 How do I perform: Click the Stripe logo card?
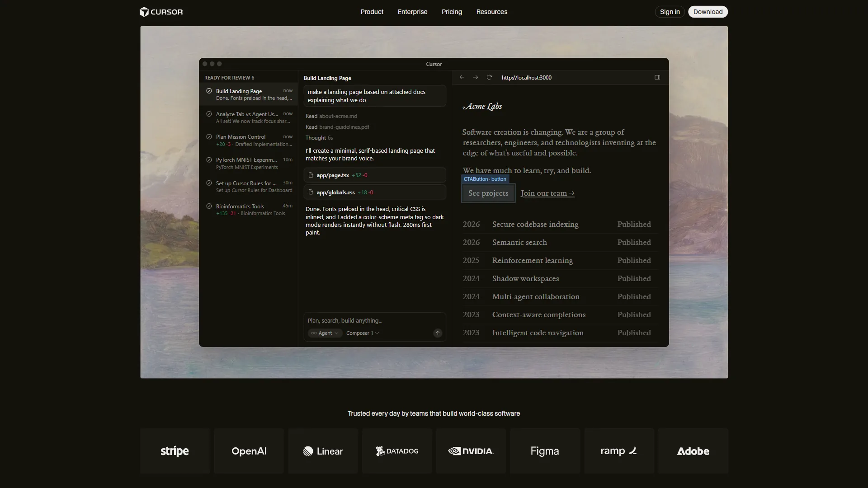click(x=175, y=451)
